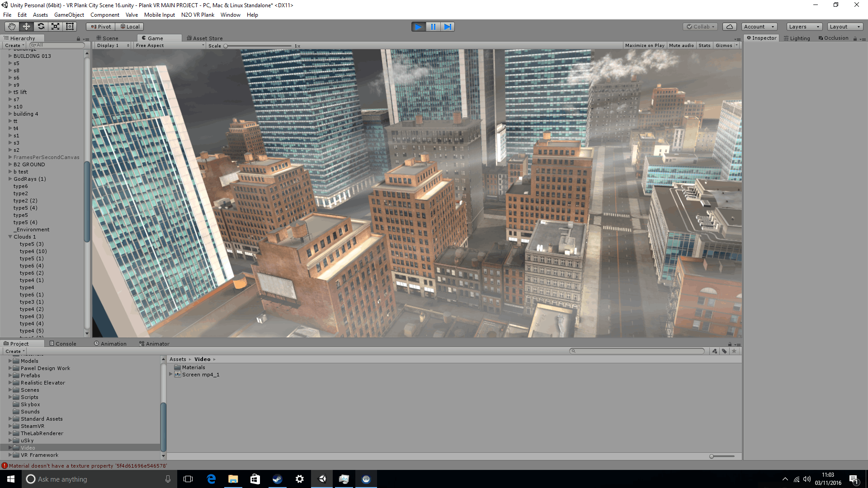Collapse the Clouds 1 hierarchy item
868x488 pixels.
[x=10, y=237]
